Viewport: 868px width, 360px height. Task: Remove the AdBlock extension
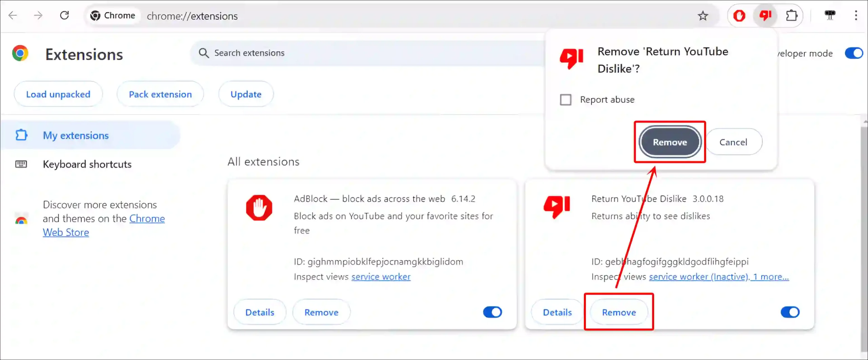pyautogui.click(x=321, y=312)
